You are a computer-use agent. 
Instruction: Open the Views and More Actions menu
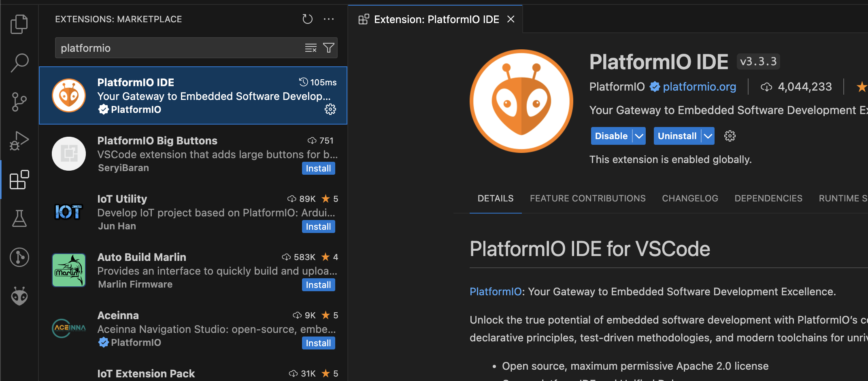329,19
